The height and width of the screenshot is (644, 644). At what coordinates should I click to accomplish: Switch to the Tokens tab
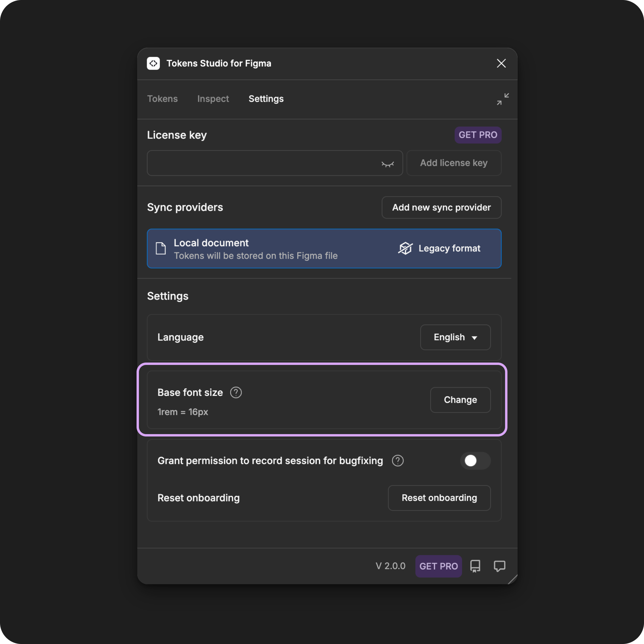pos(162,99)
